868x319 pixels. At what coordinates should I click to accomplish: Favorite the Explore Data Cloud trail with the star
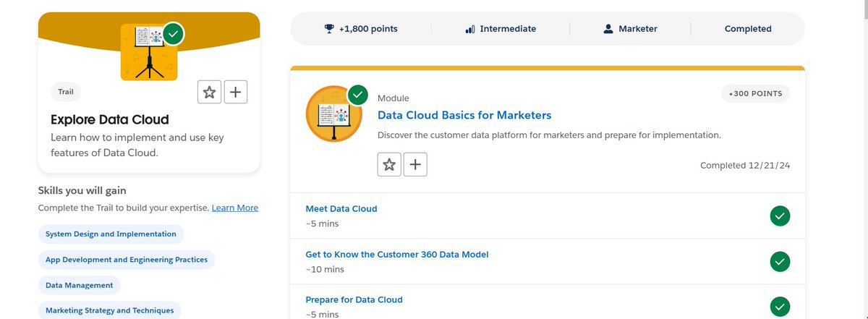[x=209, y=92]
